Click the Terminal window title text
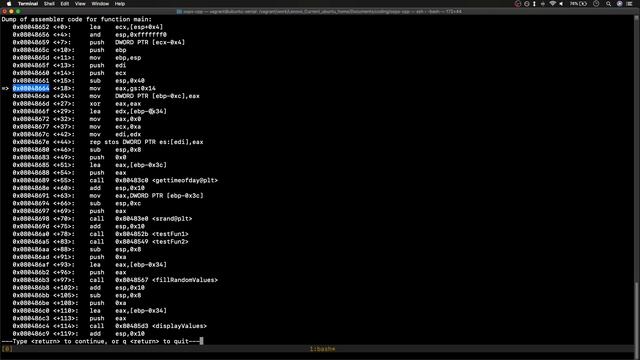This screenshot has width=640, height=360. [322, 11]
